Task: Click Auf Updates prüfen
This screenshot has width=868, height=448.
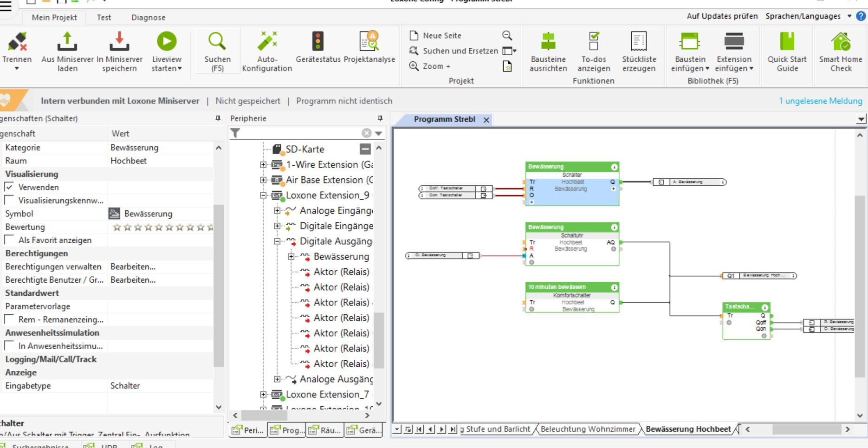Action: [x=722, y=16]
